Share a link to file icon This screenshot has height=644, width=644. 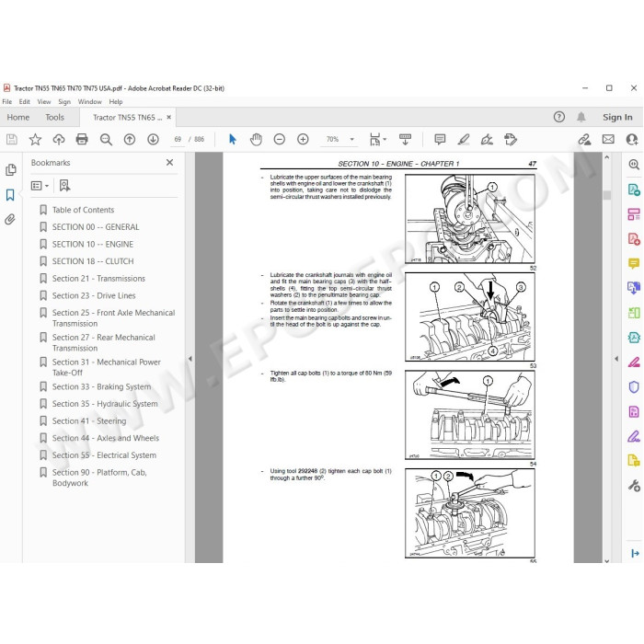[x=584, y=140]
